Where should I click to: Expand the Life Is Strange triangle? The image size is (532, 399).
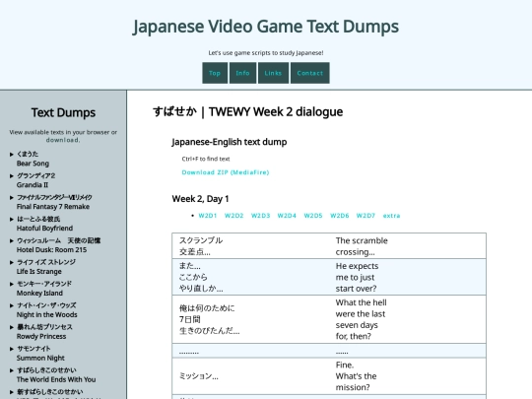click(x=12, y=263)
